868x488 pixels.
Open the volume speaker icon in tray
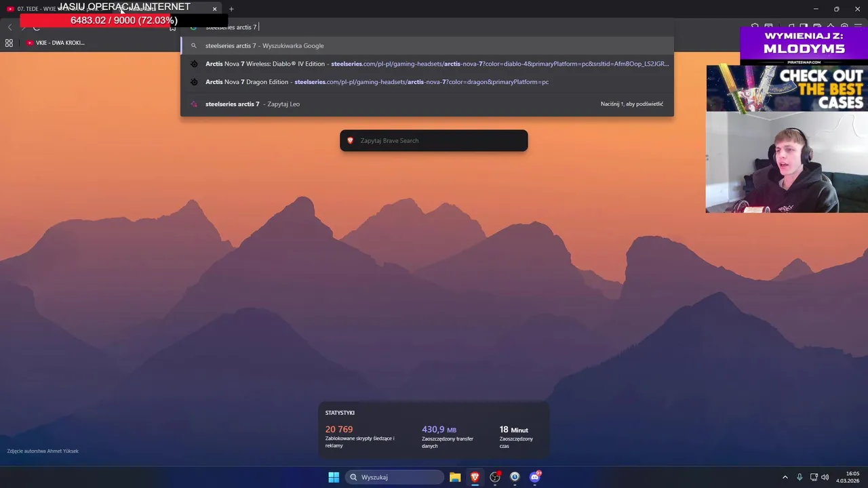[825, 477]
